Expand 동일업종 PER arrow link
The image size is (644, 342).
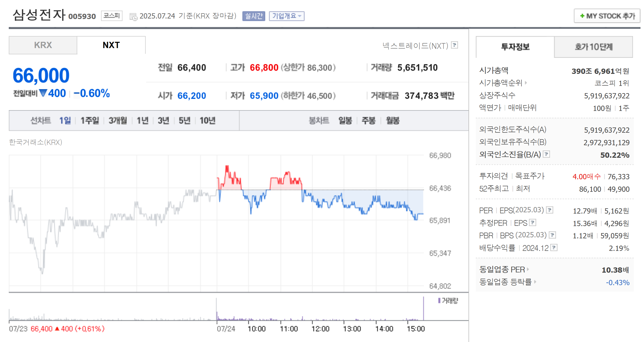point(528,269)
